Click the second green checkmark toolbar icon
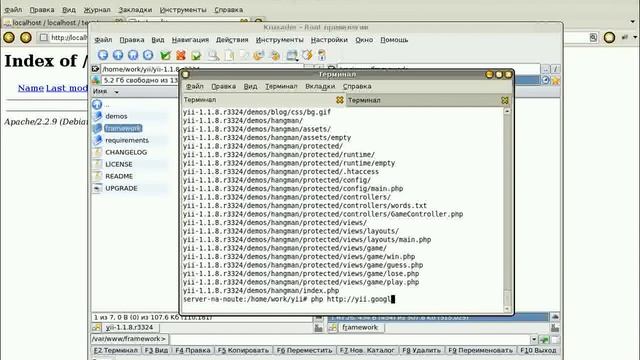640x360 pixels. tap(196, 55)
